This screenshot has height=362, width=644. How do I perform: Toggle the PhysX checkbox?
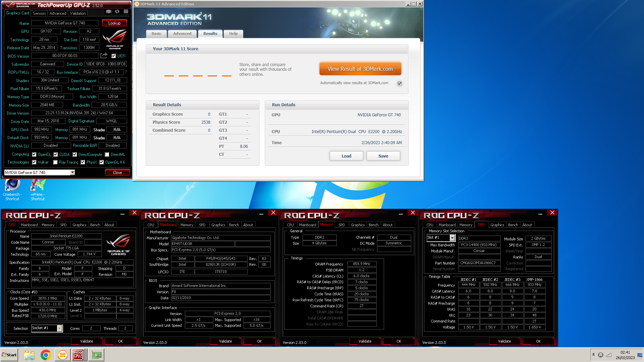(83, 162)
